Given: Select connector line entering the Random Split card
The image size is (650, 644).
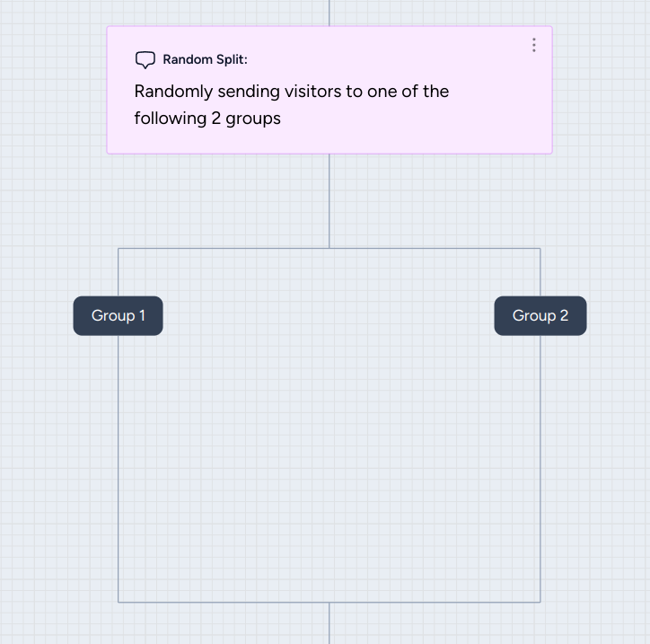Looking at the screenshot, I should coord(329,13).
